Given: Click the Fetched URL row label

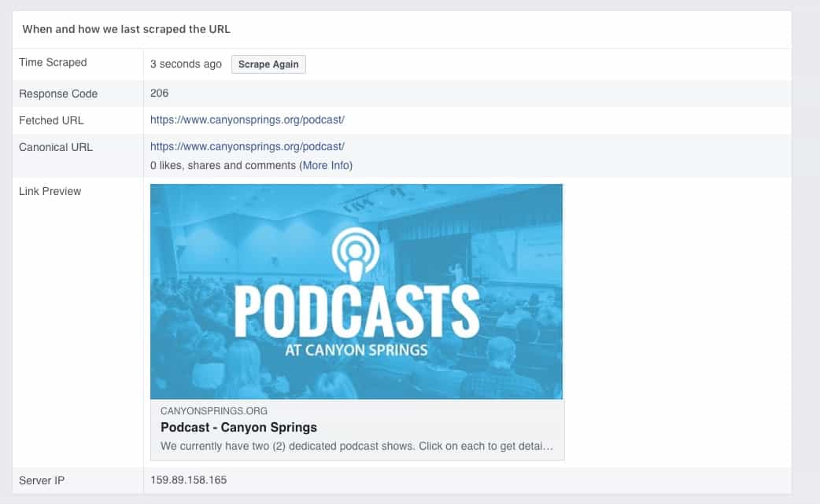Looking at the screenshot, I should (x=51, y=120).
